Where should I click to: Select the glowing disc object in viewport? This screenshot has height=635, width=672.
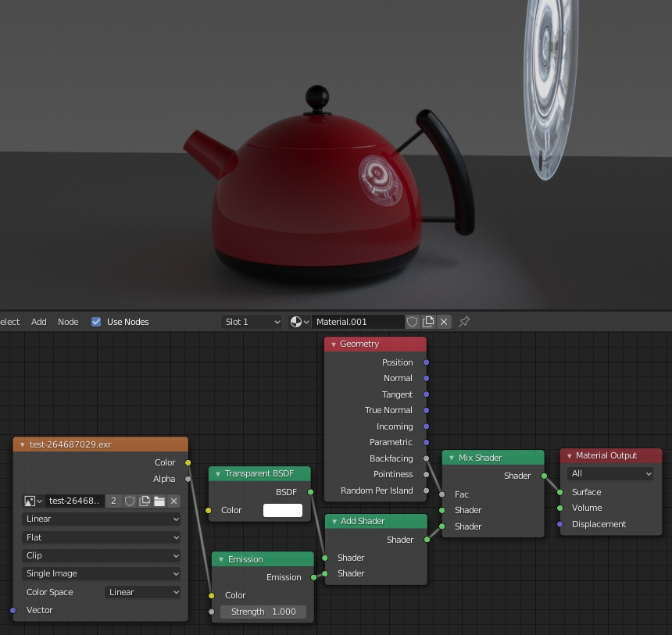(x=549, y=86)
